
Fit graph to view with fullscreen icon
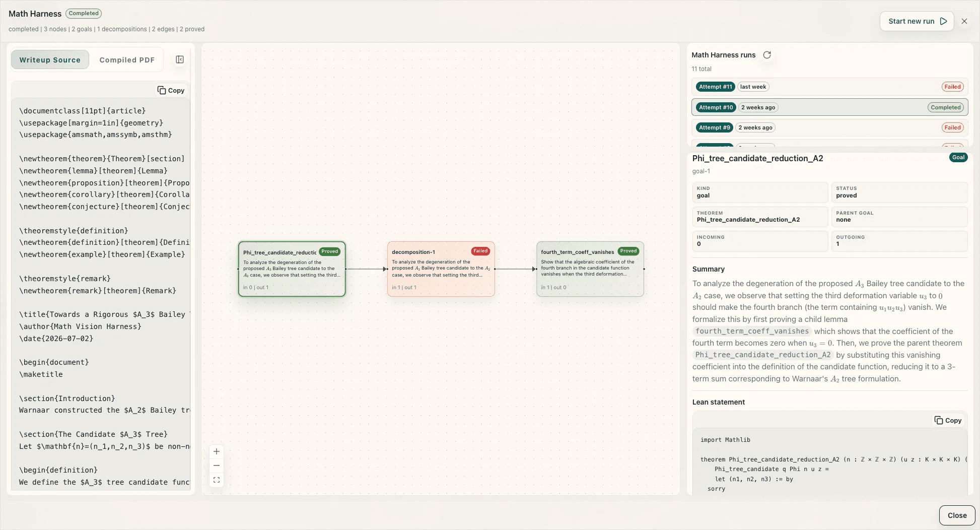(x=217, y=480)
